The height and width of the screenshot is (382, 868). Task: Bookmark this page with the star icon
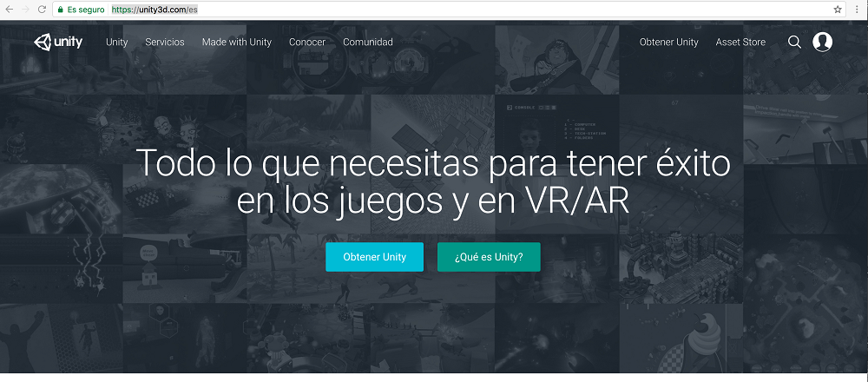tap(838, 10)
